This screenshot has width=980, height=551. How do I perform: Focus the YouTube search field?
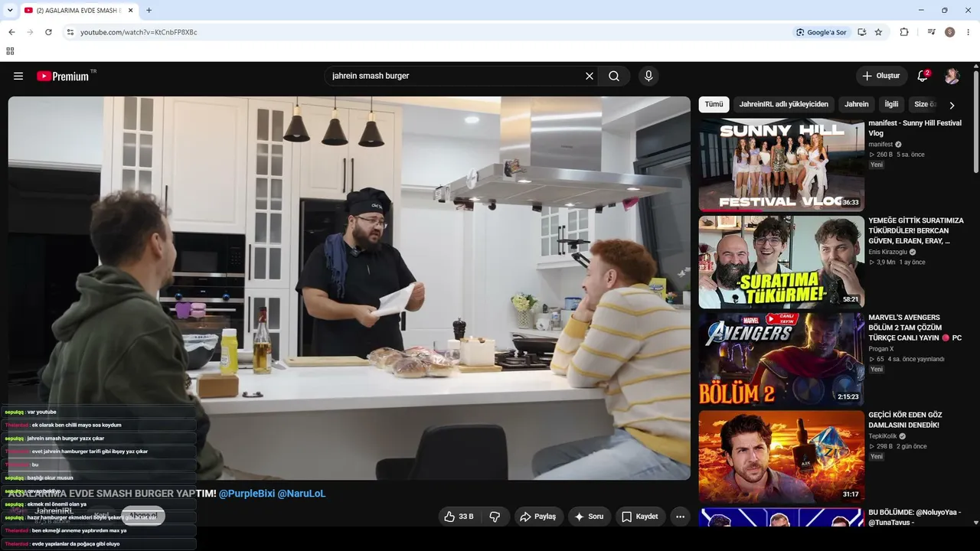coord(456,76)
